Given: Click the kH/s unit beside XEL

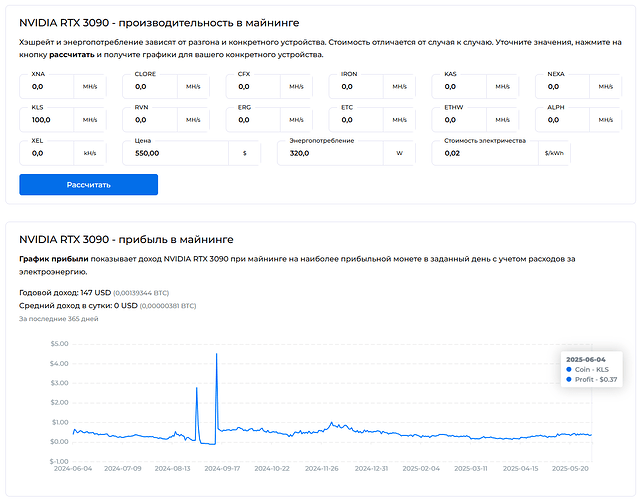Looking at the screenshot, I should 90,153.
